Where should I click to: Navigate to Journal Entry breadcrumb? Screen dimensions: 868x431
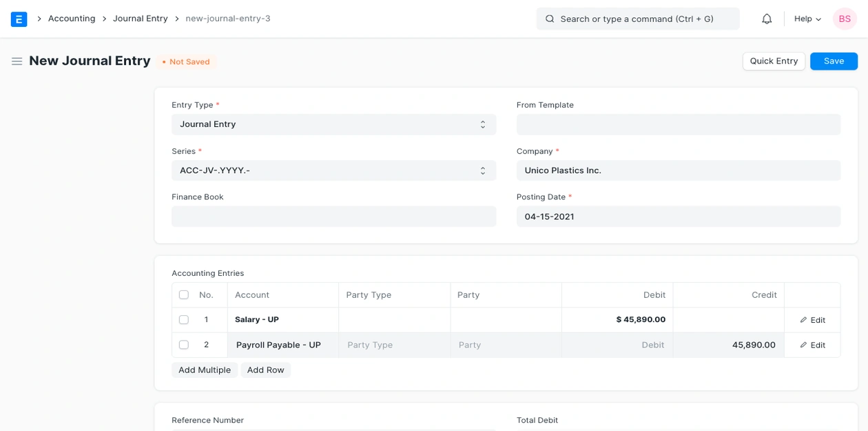coord(141,19)
